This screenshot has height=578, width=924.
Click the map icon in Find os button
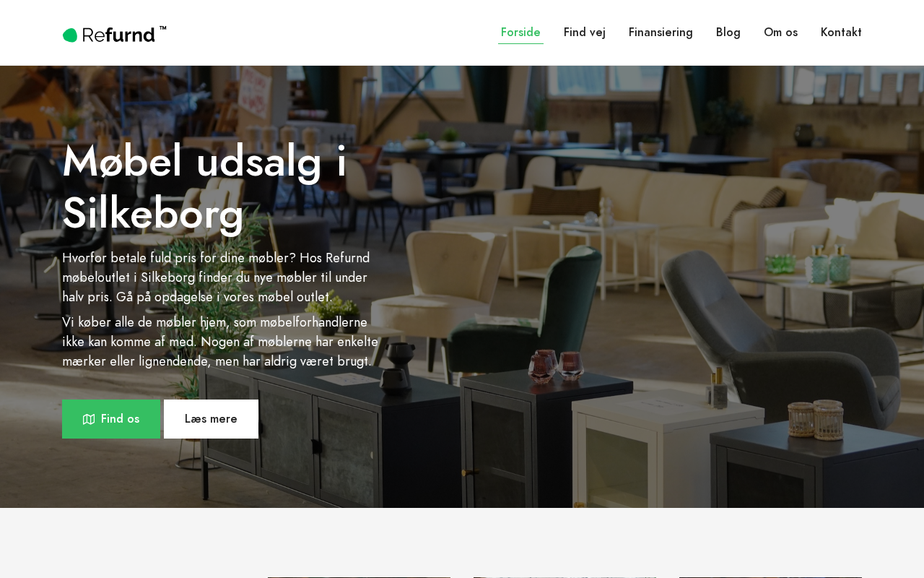pos(89,419)
